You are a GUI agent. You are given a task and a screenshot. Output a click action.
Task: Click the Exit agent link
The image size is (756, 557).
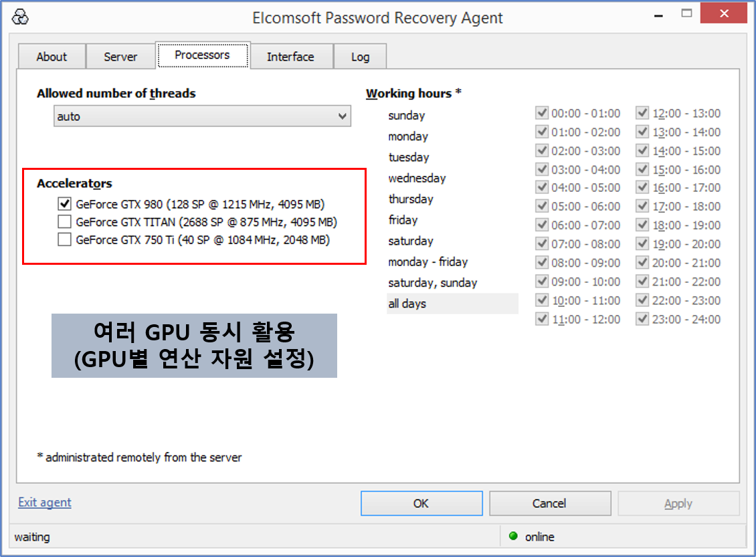click(x=45, y=502)
